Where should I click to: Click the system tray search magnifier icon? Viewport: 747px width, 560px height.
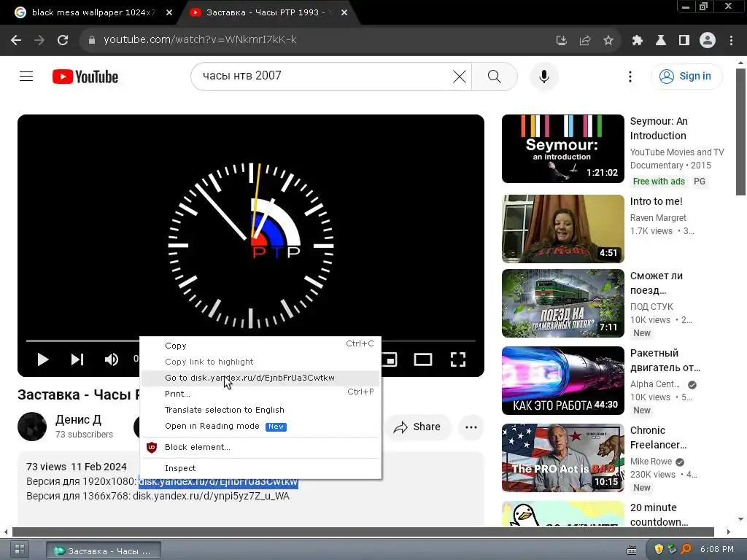point(686,549)
